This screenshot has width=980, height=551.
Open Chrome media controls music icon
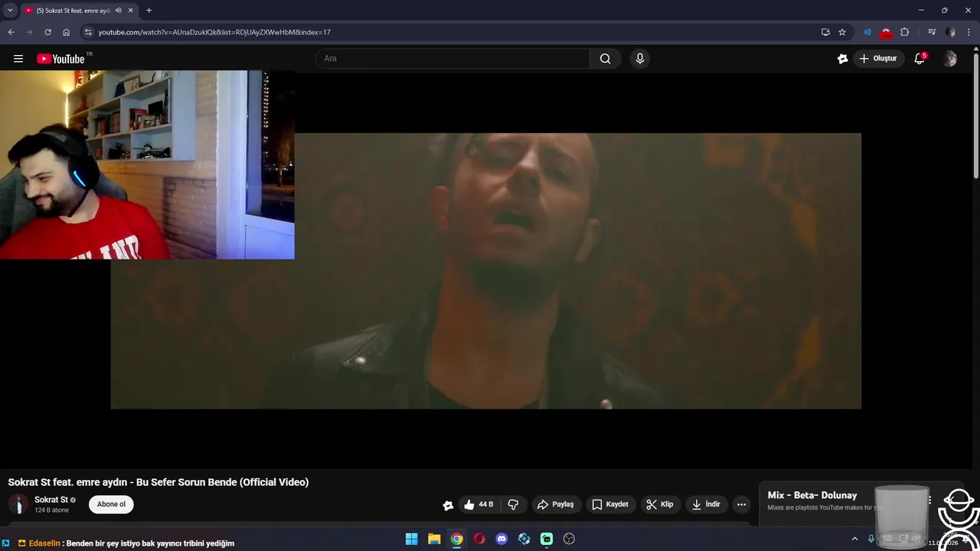pos(932,32)
